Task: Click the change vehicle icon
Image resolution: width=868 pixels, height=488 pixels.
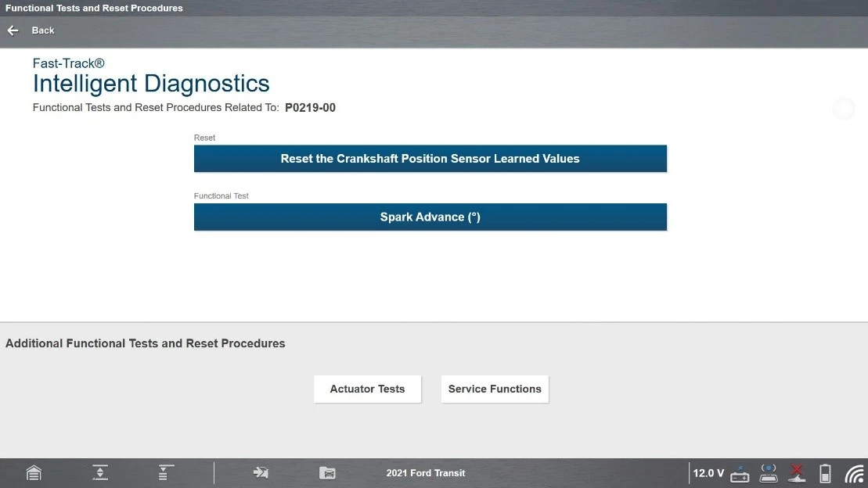Action: tap(261, 473)
